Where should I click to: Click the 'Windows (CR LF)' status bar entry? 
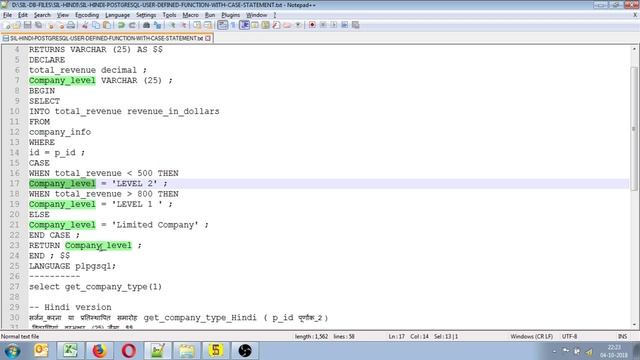531,336
